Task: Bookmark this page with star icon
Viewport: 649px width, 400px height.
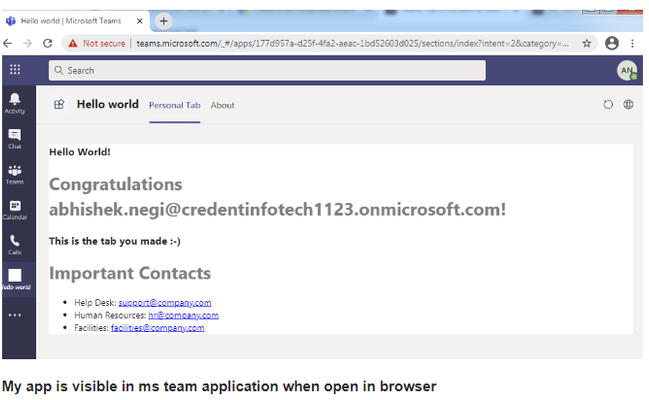Action: point(587,43)
